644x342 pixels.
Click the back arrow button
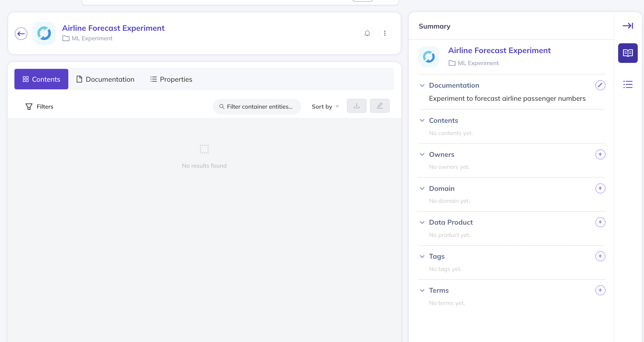pos(21,33)
